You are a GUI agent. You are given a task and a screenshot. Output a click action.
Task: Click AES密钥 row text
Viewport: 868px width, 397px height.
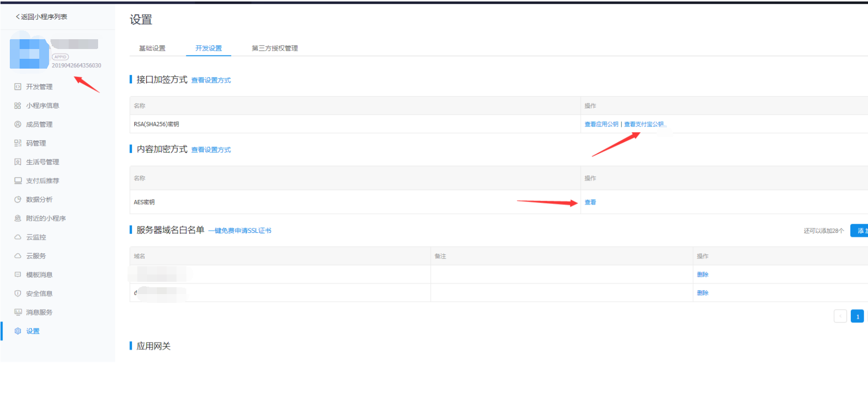tap(144, 202)
